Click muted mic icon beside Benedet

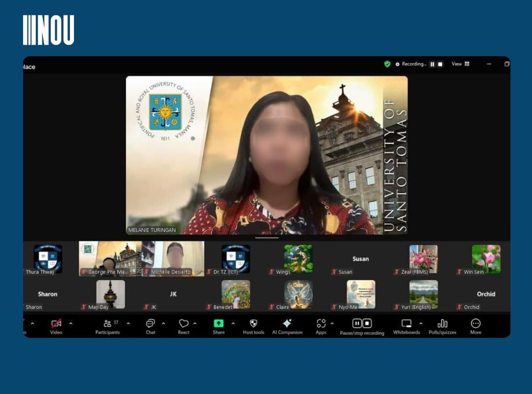click(x=209, y=307)
